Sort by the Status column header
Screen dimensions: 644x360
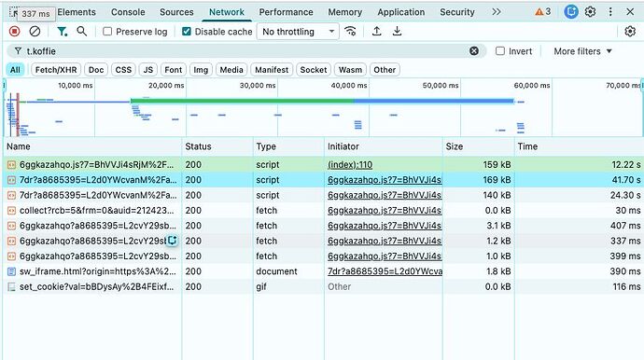coord(217,146)
